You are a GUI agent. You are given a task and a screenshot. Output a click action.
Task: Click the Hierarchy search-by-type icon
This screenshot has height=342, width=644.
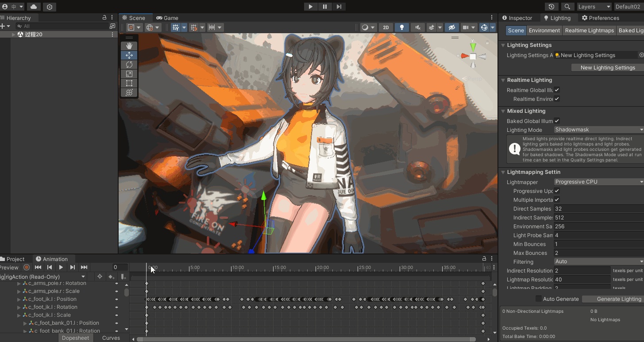pos(112,26)
